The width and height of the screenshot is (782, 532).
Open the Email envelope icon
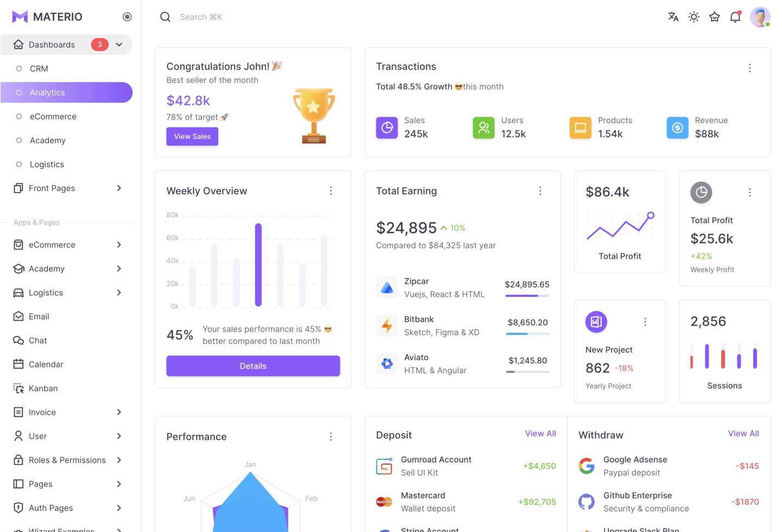(x=18, y=316)
